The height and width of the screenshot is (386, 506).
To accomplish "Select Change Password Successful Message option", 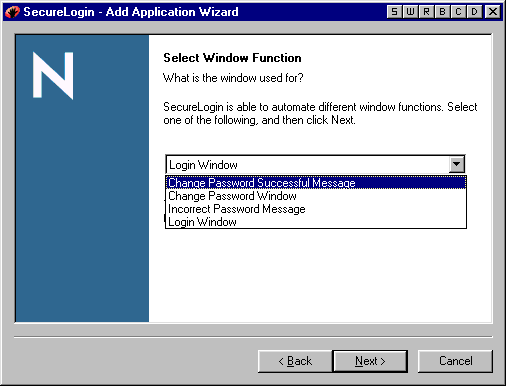I will tap(316, 183).
